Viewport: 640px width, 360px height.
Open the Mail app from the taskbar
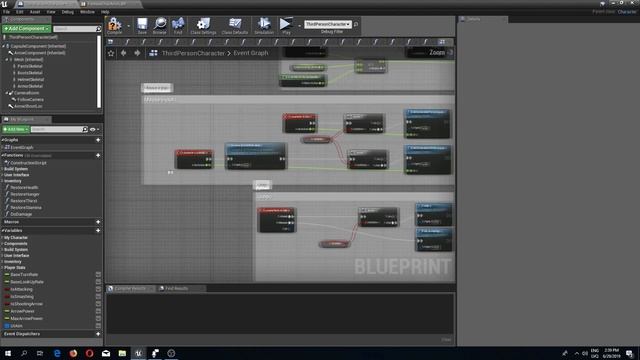click(106, 353)
